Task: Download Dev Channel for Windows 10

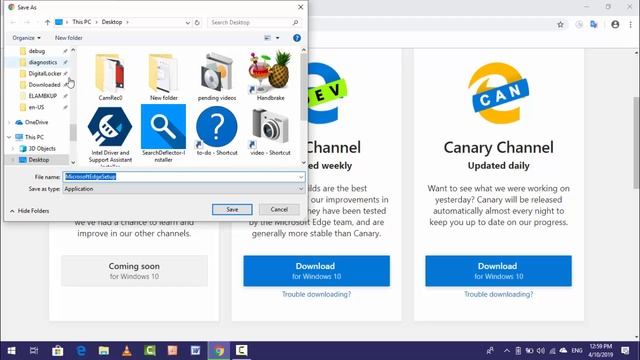Action: pos(316,271)
